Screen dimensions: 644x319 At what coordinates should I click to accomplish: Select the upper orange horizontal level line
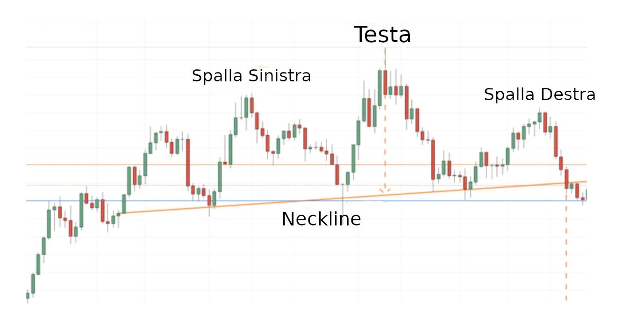tap(70, 165)
